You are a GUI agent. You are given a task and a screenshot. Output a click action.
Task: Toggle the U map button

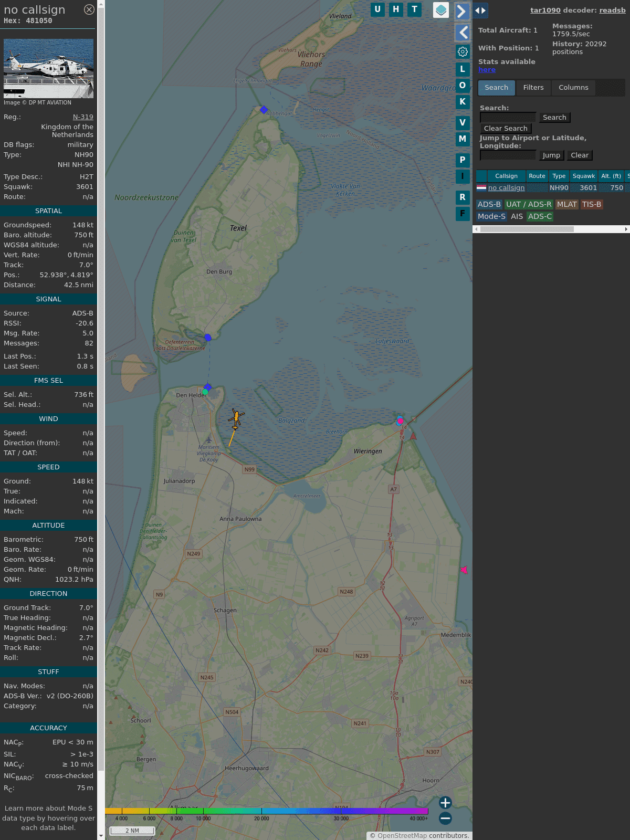pyautogui.click(x=377, y=9)
